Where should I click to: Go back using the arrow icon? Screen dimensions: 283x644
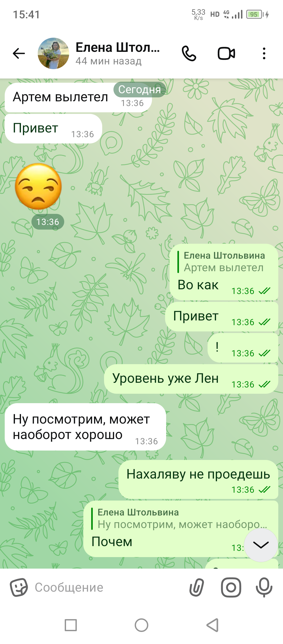[x=19, y=53]
